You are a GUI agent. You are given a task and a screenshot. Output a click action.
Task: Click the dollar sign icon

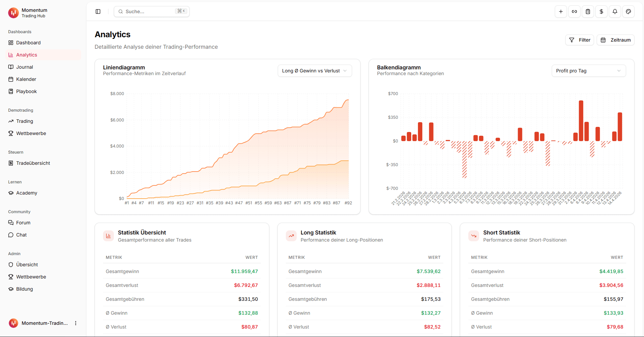pyautogui.click(x=601, y=12)
